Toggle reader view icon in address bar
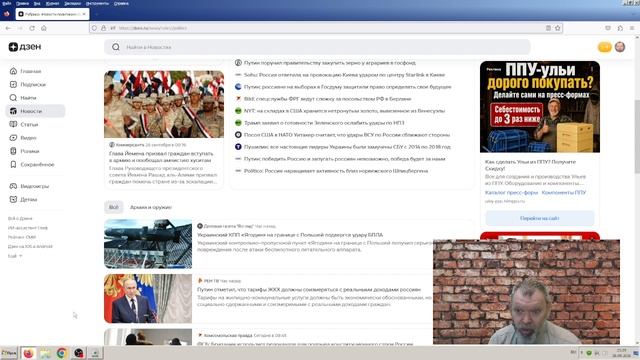 tap(548, 28)
